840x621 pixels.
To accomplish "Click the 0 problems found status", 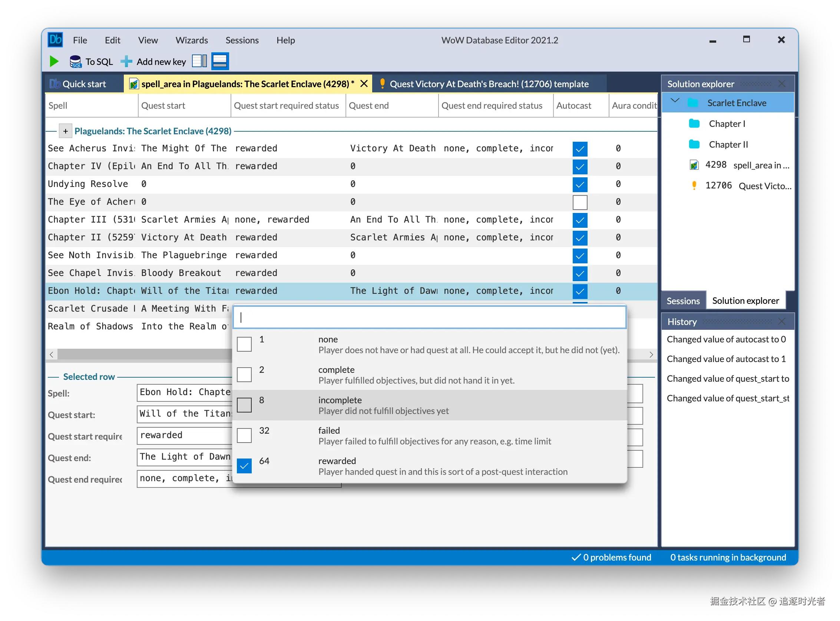I will click(x=611, y=557).
